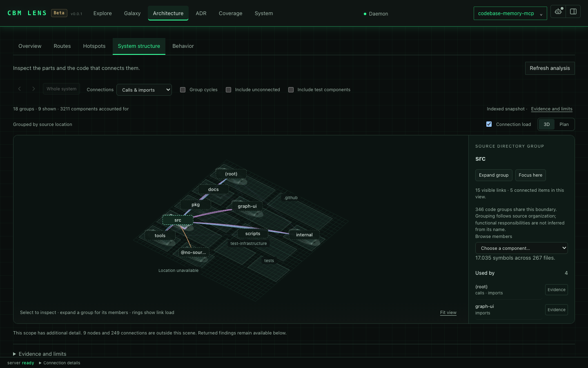Tick the Include test components checkbox

pyautogui.click(x=291, y=90)
